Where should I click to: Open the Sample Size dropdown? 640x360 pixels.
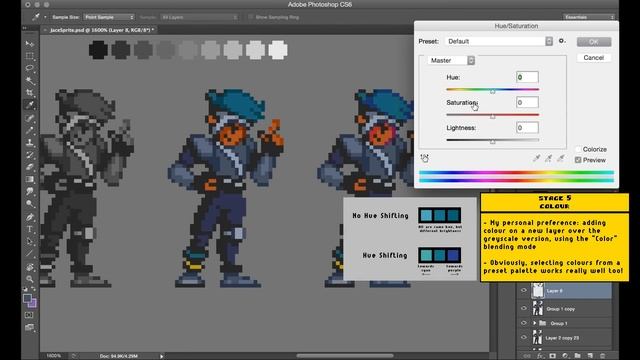[x=109, y=17]
